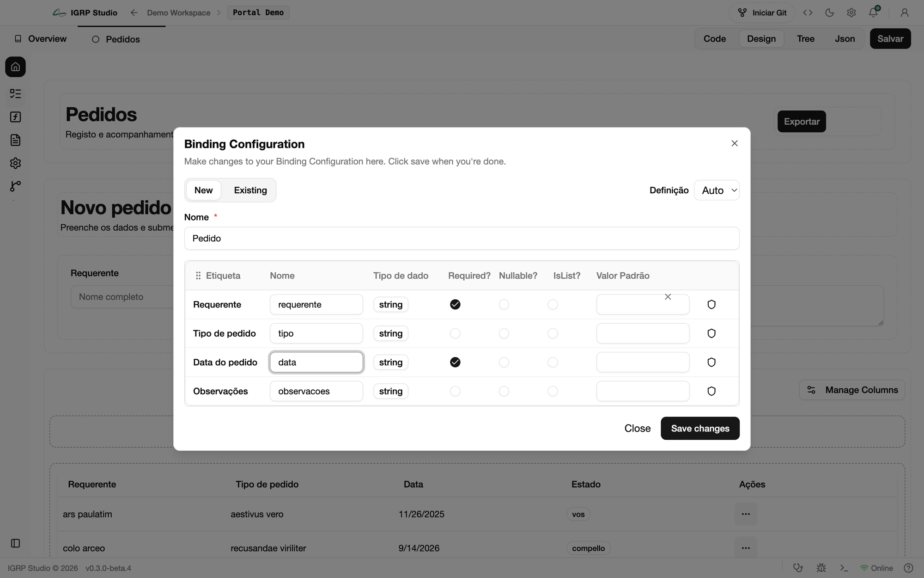The width and height of the screenshot is (924, 578).
Task: Enable Required for Tipo de pedido
Action: coord(455,333)
